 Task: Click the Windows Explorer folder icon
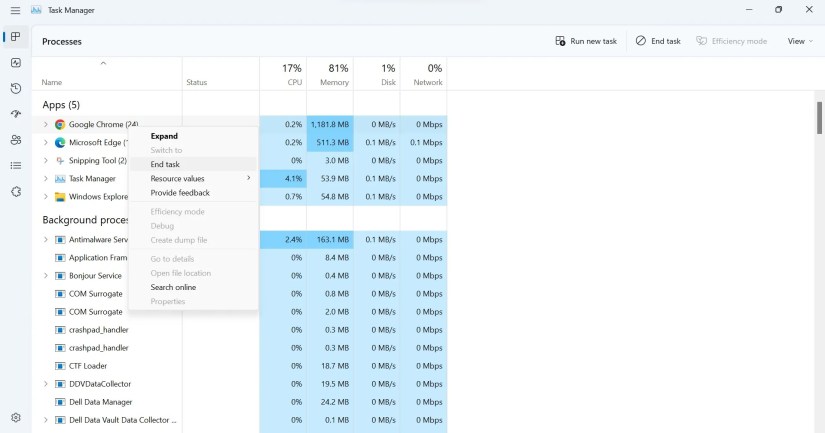tap(60, 197)
